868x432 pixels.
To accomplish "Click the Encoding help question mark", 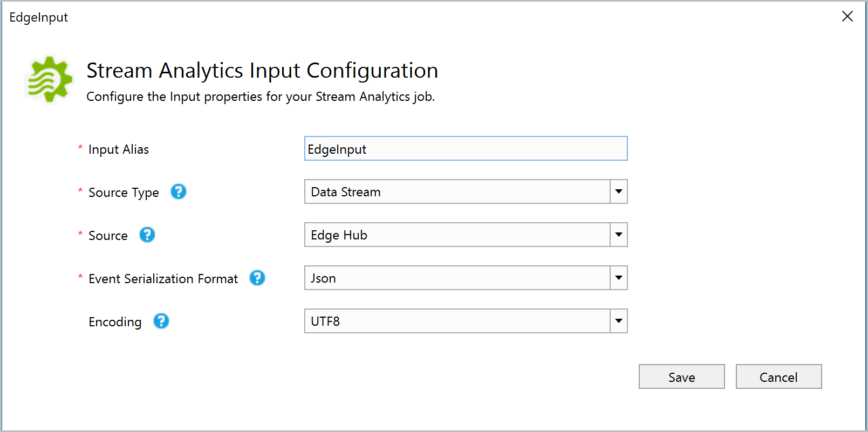I will [x=161, y=321].
